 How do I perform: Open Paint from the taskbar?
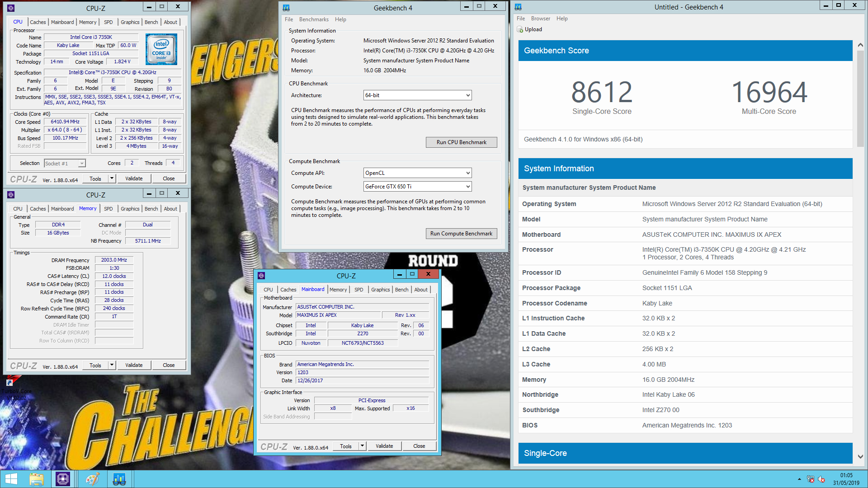[x=93, y=479]
